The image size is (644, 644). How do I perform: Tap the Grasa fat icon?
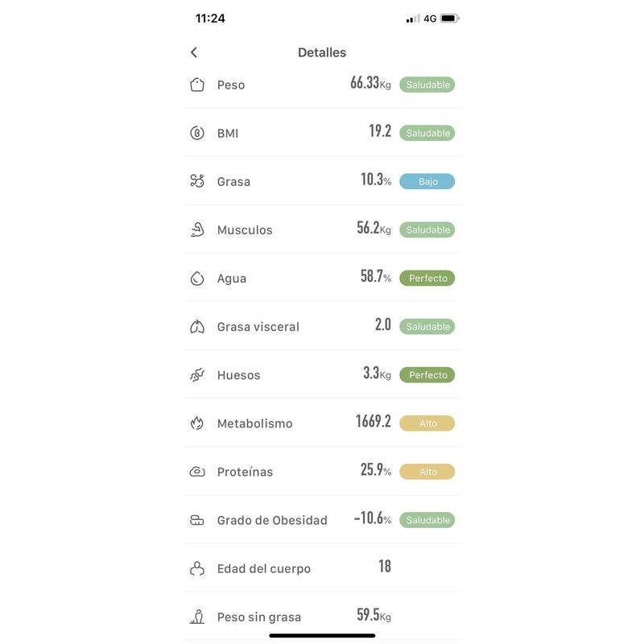click(197, 181)
